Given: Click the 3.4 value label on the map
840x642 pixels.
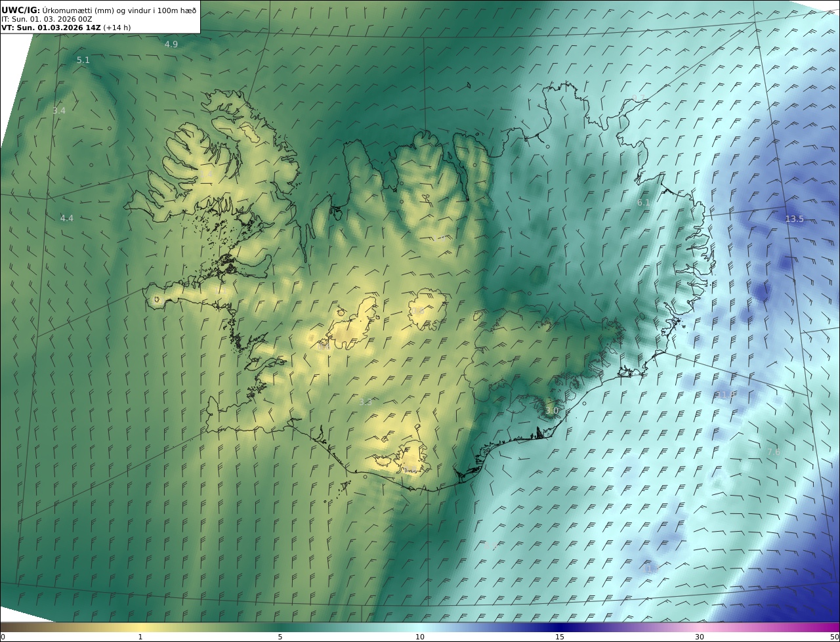Looking at the screenshot, I should click(59, 110).
